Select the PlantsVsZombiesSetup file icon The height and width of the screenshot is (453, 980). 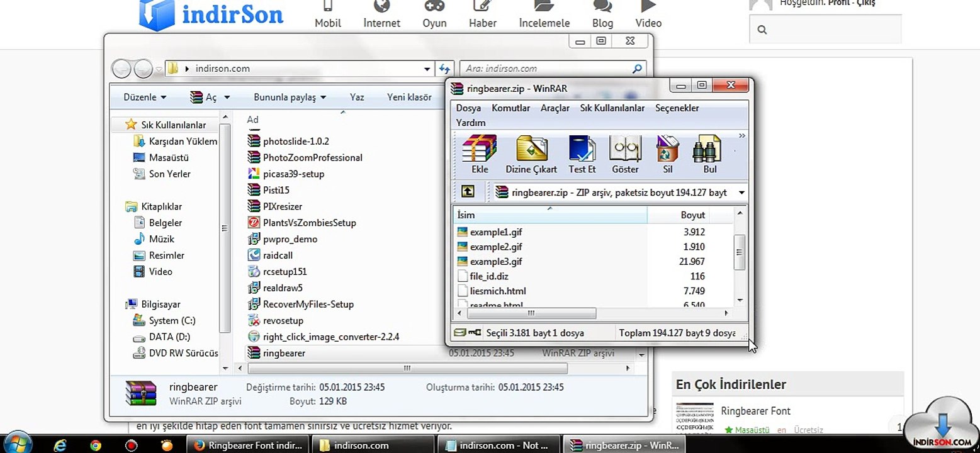254,223
